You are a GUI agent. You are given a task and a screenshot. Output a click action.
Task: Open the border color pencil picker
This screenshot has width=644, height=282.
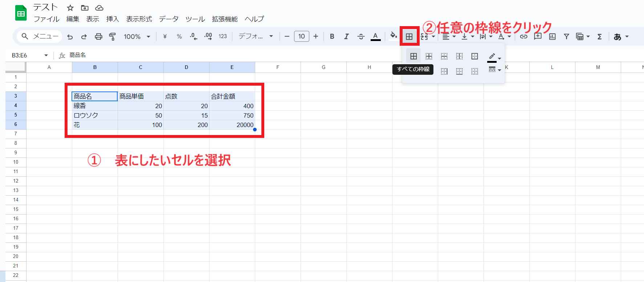coord(494,57)
